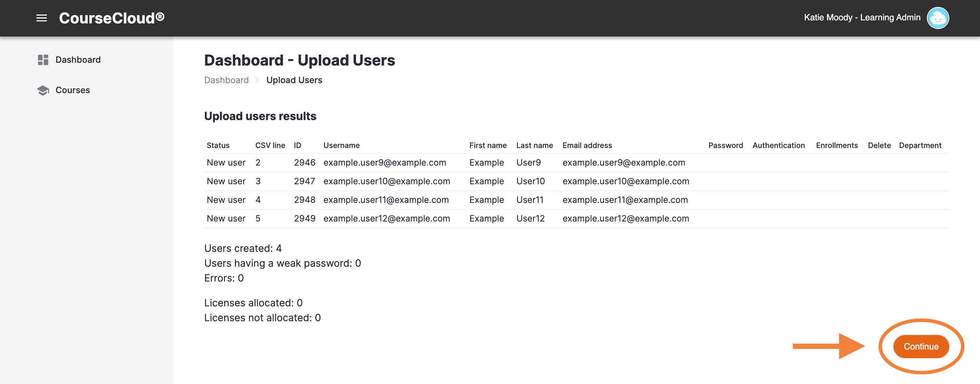Screen dimensions: 980x384
Task: Click the Authentication column header
Action: (778, 145)
